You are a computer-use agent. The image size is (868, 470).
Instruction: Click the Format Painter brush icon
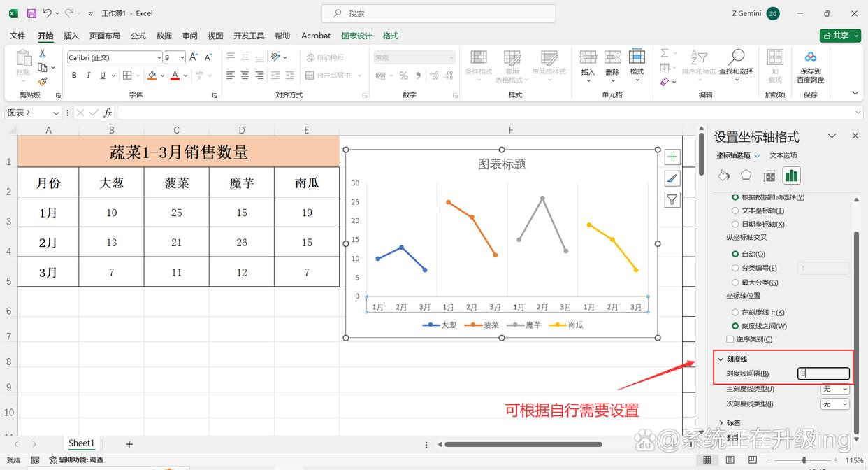point(43,82)
